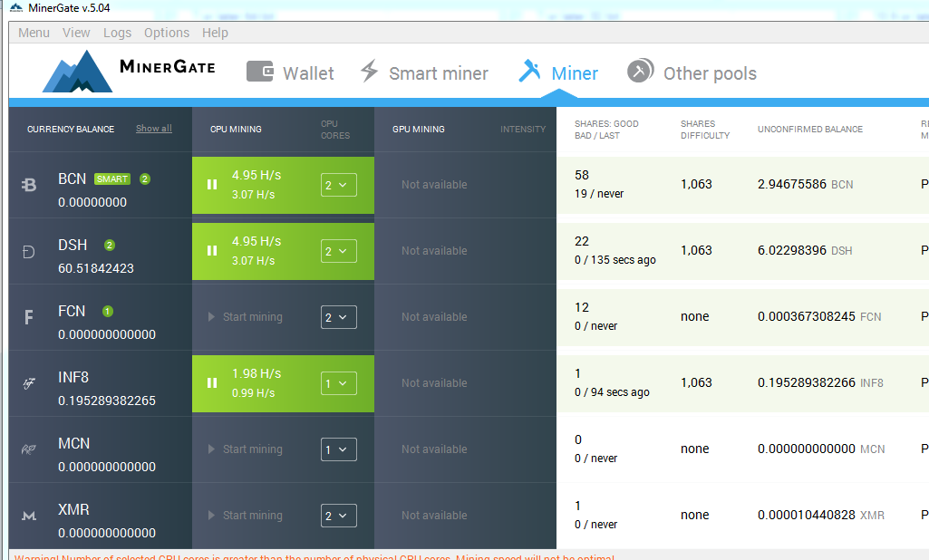This screenshot has width=929, height=560.
Task: Select the Miner tab
Action: pos(558,72)
